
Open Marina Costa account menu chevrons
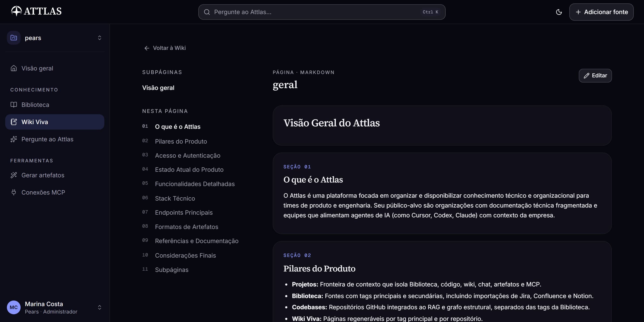pyautogui.click(x=100, y=307)
